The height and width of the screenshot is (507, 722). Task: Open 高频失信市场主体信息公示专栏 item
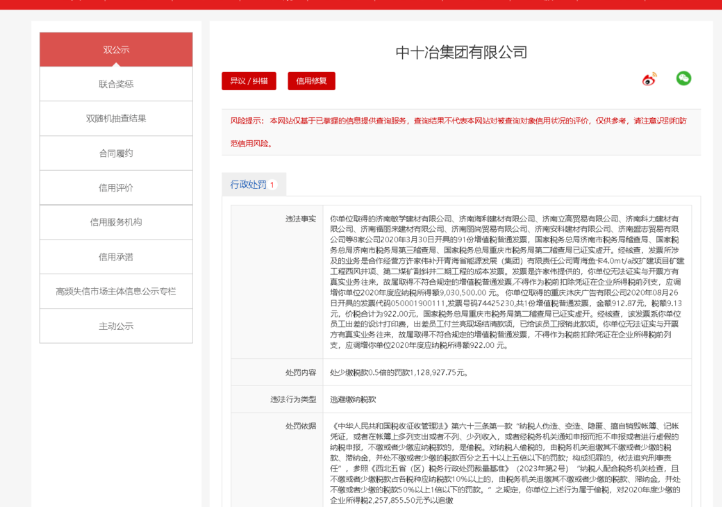click(x=116, y=291)
